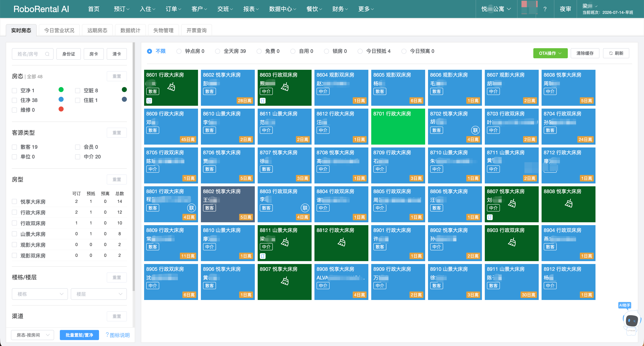Switch to the 远期房态 tab
Viewport: 644px width, 346px height.
97,30
